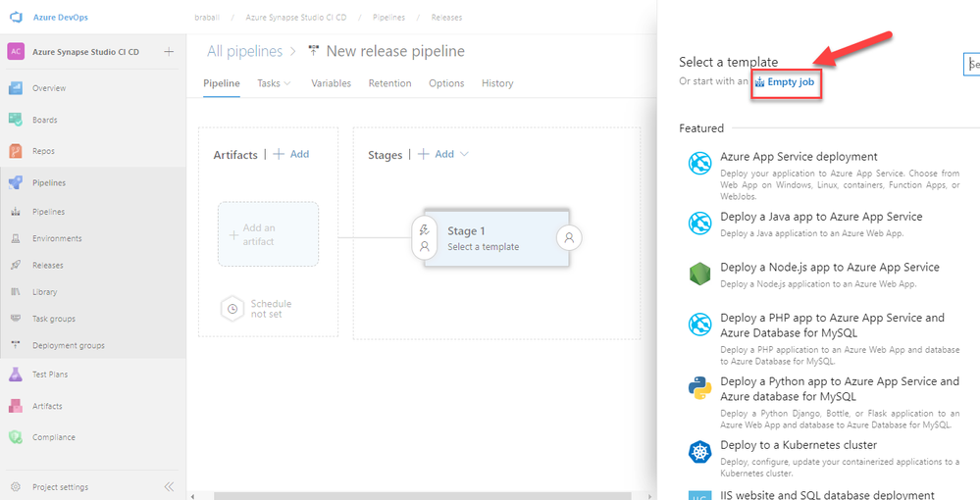Click the Azure App Service deployment icon
Viewport: 980px width, 500px height.
[699, 163]
